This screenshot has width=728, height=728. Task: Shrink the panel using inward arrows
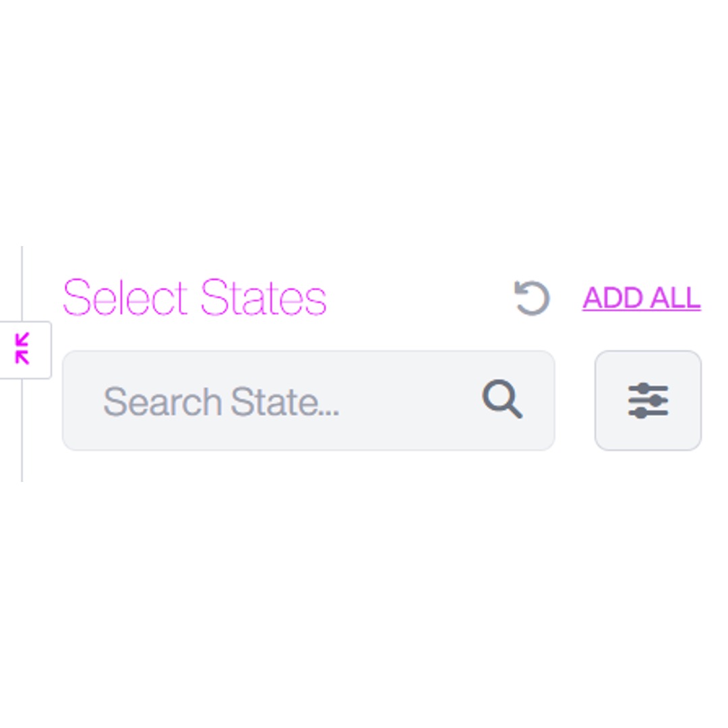tap(24, 349)
